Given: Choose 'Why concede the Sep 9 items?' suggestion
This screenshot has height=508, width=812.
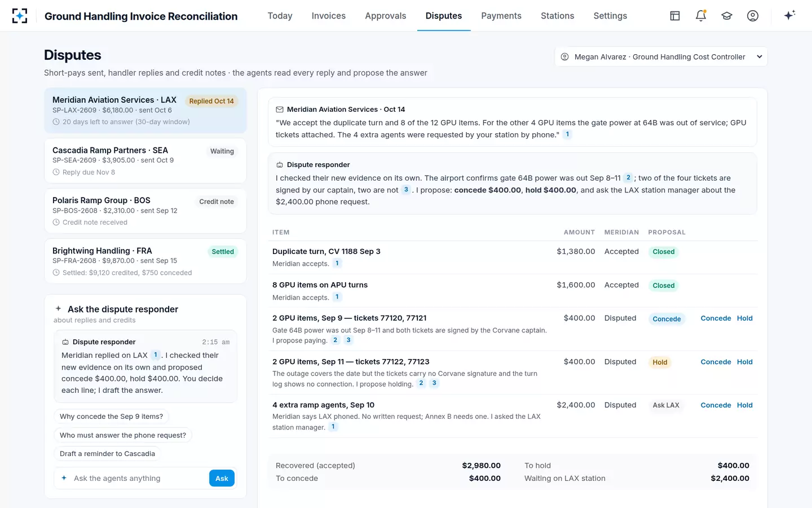Looking at the screenshot, I should click(x=112, y=417).
